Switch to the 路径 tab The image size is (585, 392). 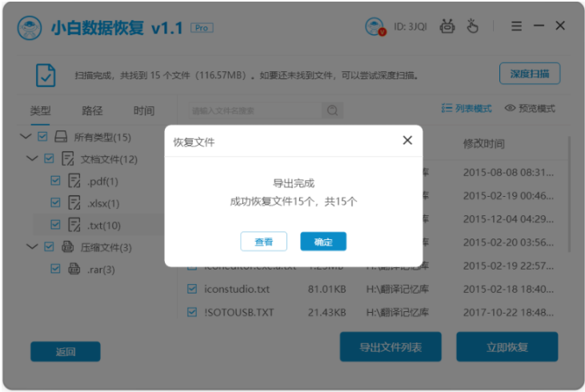click(92, 110)
